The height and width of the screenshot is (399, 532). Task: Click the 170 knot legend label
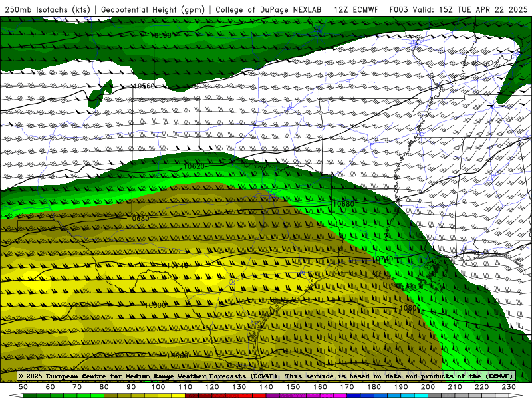click(347, 387)
